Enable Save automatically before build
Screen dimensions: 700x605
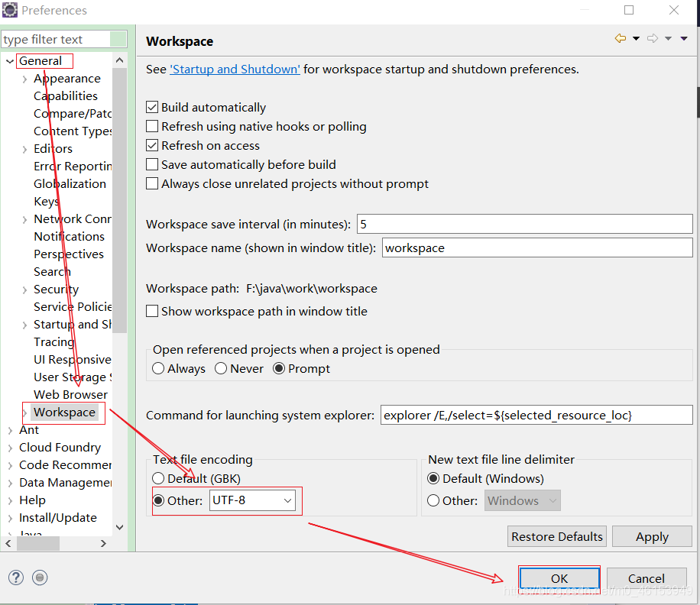coord(152,165)
